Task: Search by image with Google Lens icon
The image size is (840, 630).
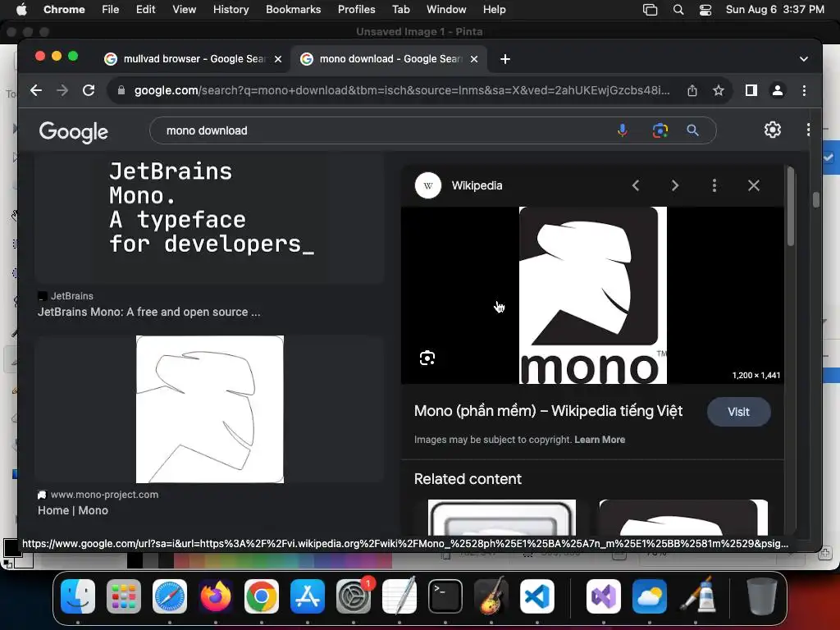Action: 660,130
